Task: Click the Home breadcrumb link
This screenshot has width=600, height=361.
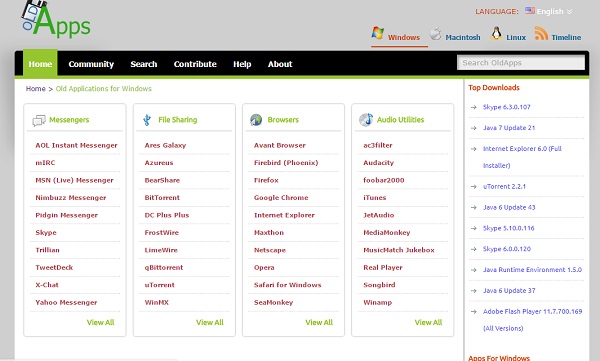Action: 36,89
